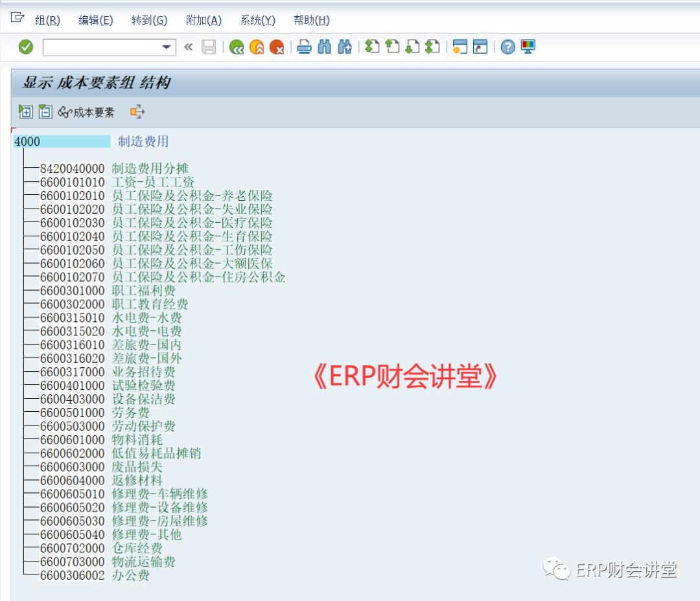Open the Help question mark icon

pyautogui.click(x=508, y=47)
